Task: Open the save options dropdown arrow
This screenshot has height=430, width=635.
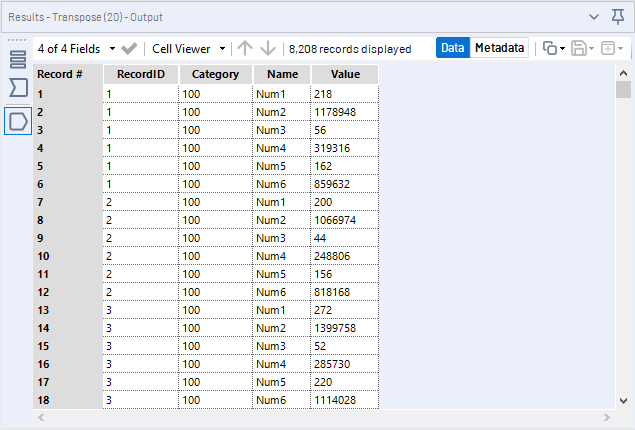Action: click(591, 49)
